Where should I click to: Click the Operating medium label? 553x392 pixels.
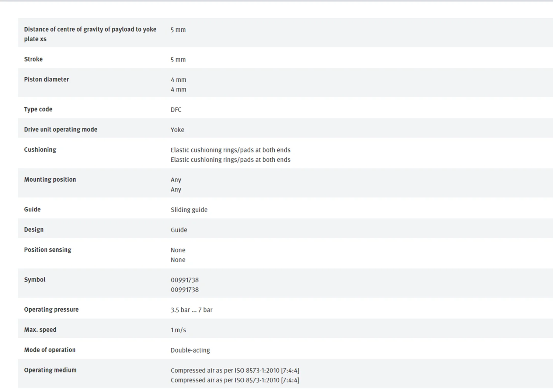point(50,370)
